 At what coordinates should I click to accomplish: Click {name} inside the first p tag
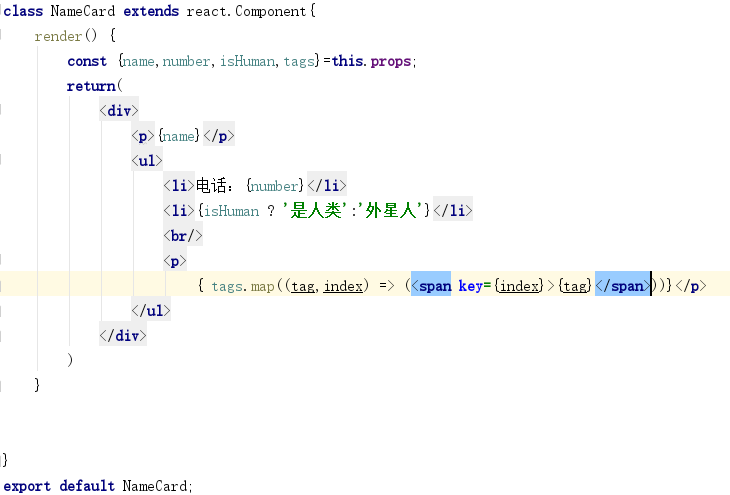[x=179, y=136]
